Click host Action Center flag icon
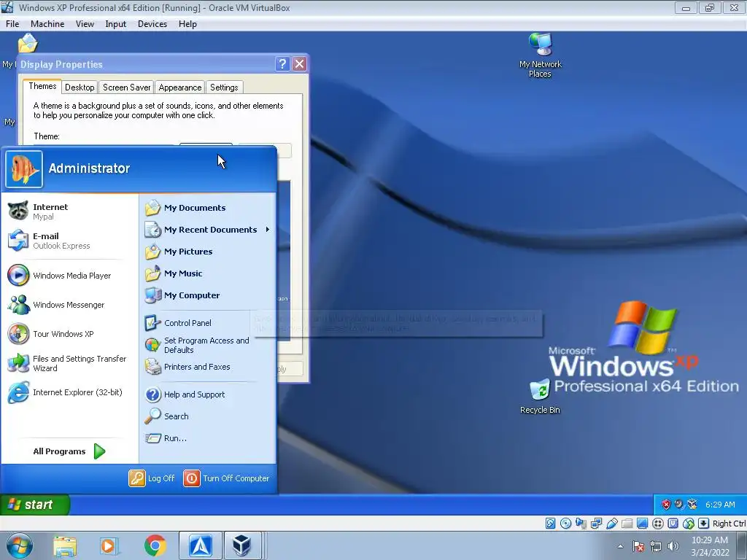747x560 pixels. (x=638, y=546)
